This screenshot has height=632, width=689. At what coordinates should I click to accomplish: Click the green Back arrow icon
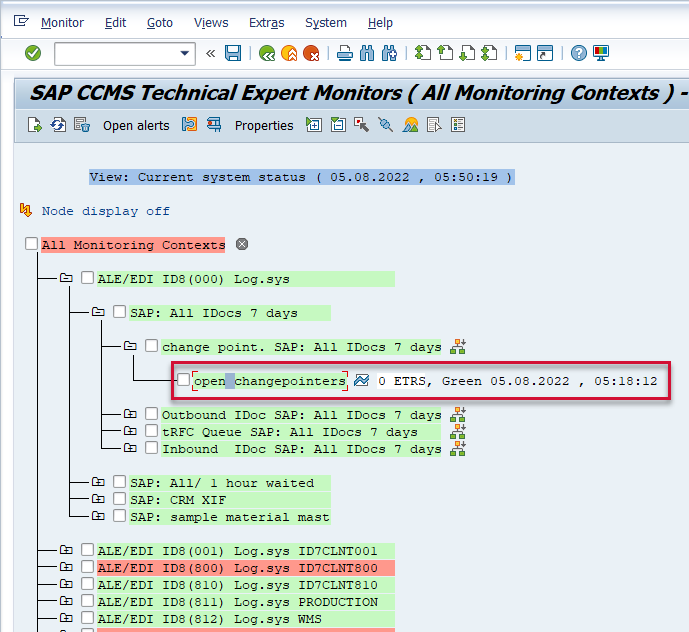(x=267, y=53)
